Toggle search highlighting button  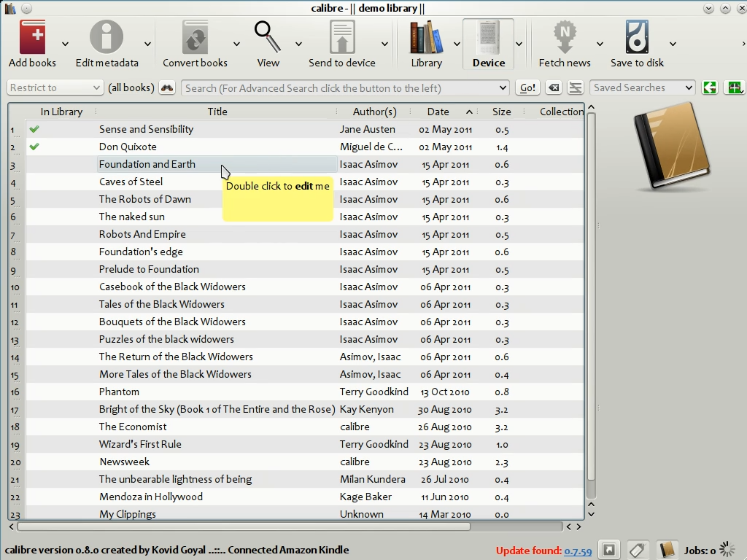(x=576, y=88)
